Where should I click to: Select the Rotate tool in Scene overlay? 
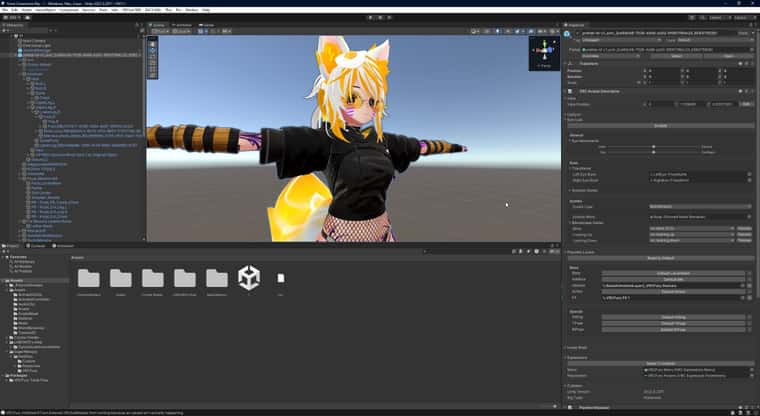pos(153,57)
